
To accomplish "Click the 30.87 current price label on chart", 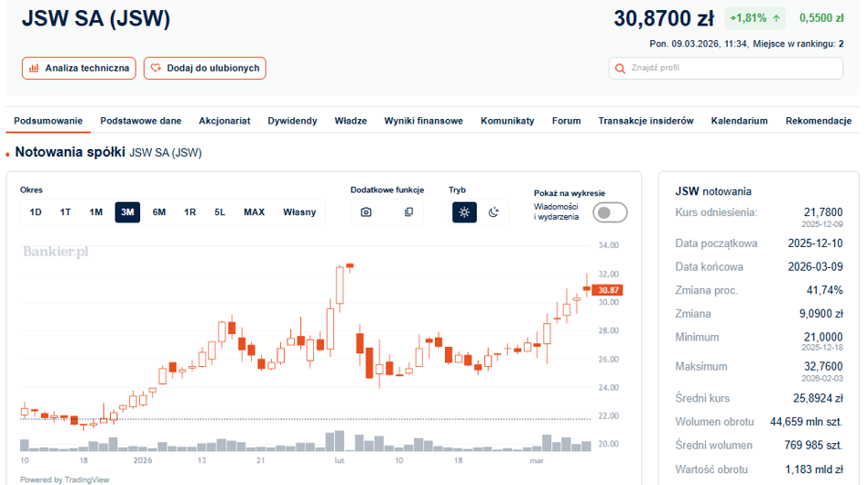I will click(607, 290).
